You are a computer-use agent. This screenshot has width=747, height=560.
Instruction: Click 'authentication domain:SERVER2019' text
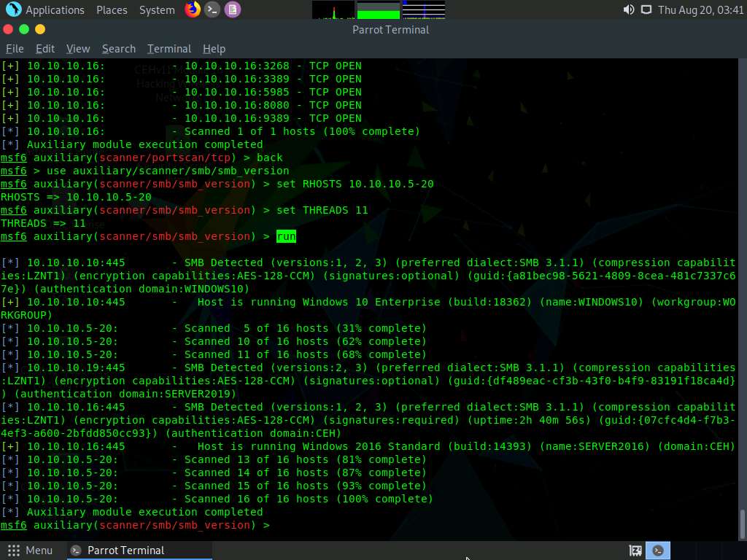point(125,394)
